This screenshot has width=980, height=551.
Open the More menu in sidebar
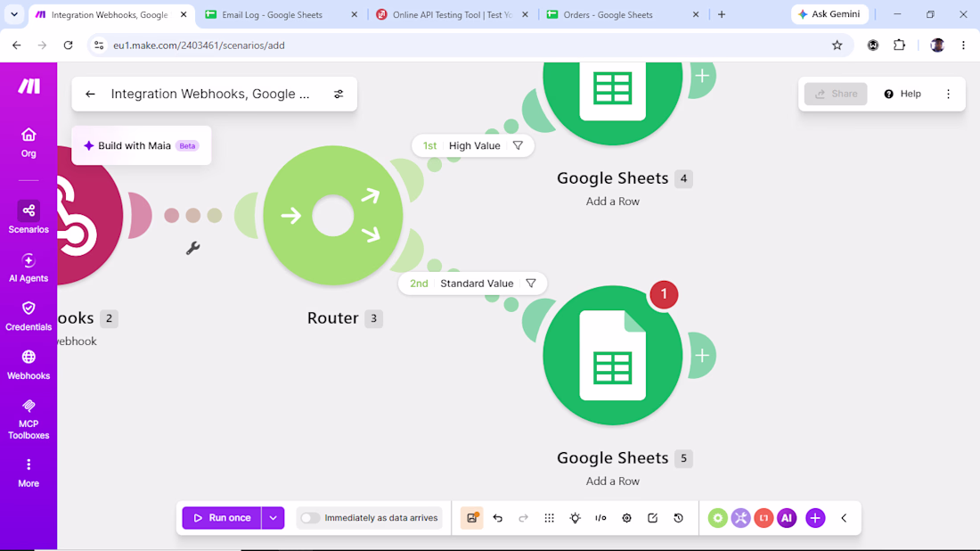[x=29, y=473]
